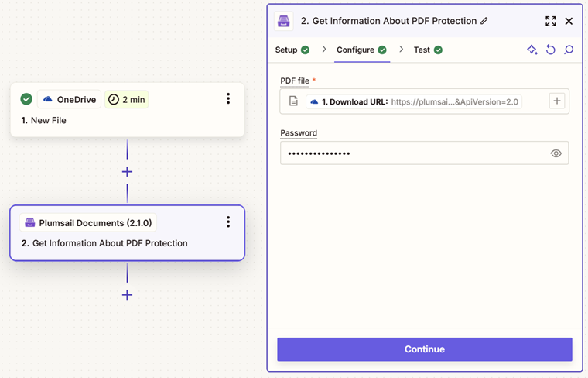Click the OneDrive app badge
The height and width of the screenshot is (378, 588).
(x=70, y=99)
